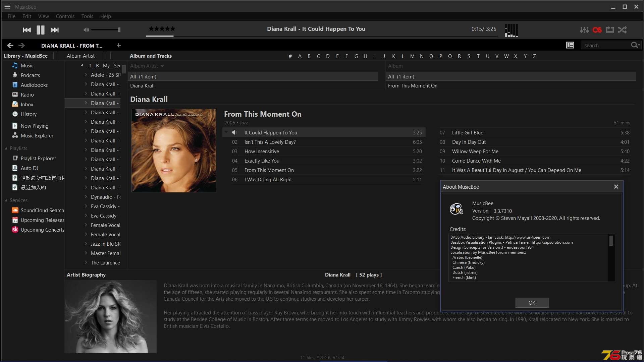The image size is (644, 362).
Task: Open Audiobooks in the sidebar
Action: [x=34, y=85]
